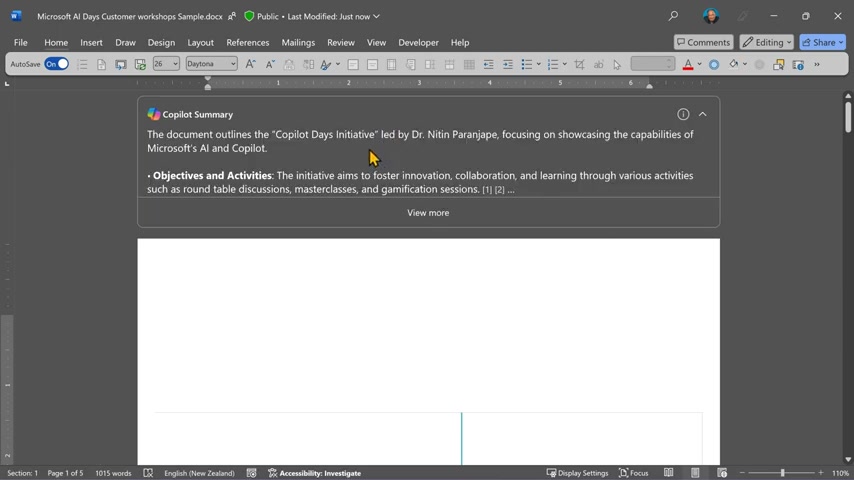Screen dimensions: 854x480
Task: Click the 110% zoom level
Action: pyautogui.click(x=840, y=473)
